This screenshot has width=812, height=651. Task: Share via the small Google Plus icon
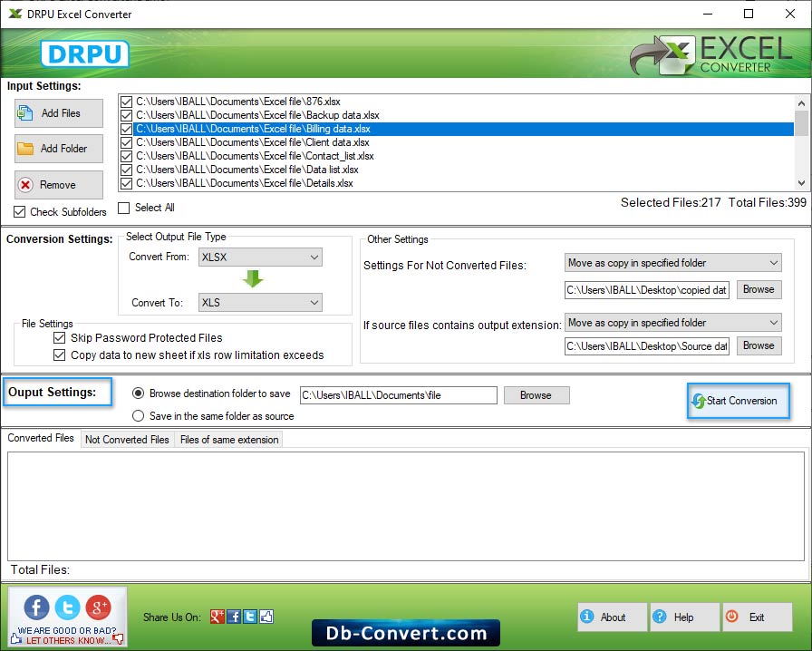217,617
